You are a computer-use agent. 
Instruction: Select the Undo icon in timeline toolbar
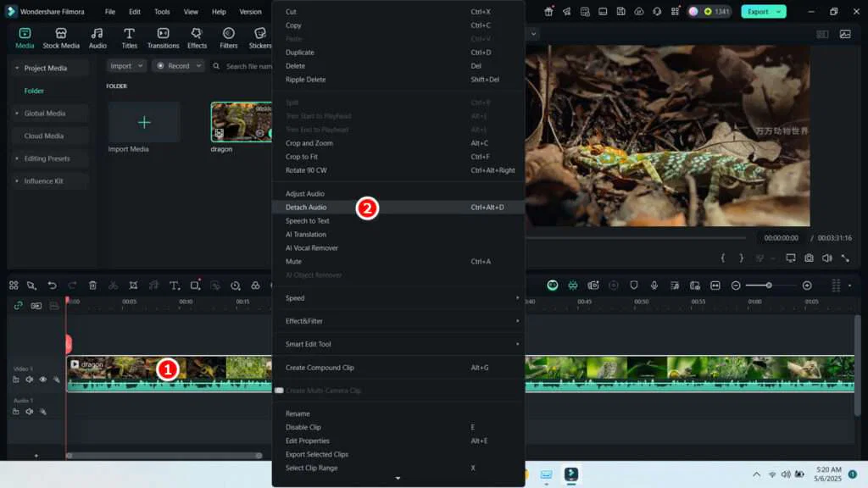point(53,286)
